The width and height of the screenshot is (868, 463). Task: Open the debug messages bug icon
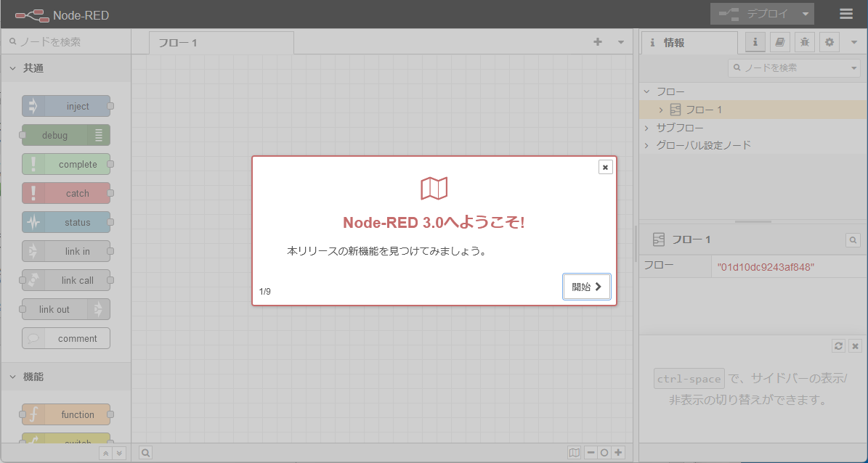point(804,42)
